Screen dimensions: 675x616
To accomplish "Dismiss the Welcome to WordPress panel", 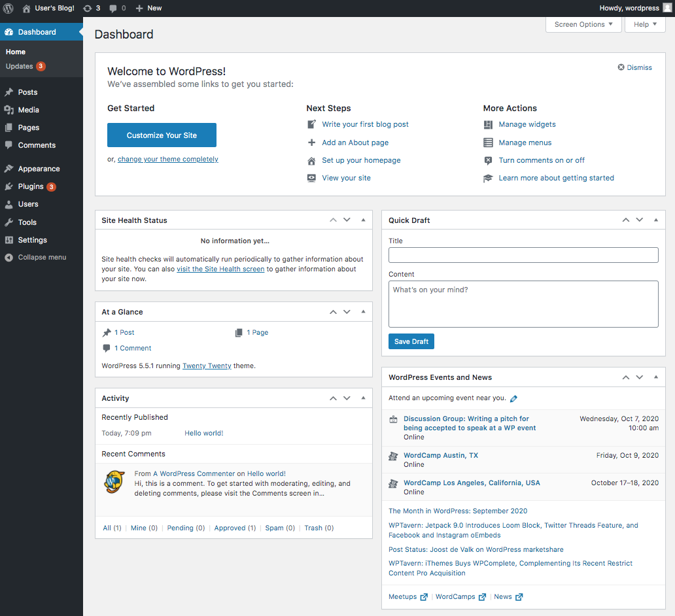I will 635,67.
